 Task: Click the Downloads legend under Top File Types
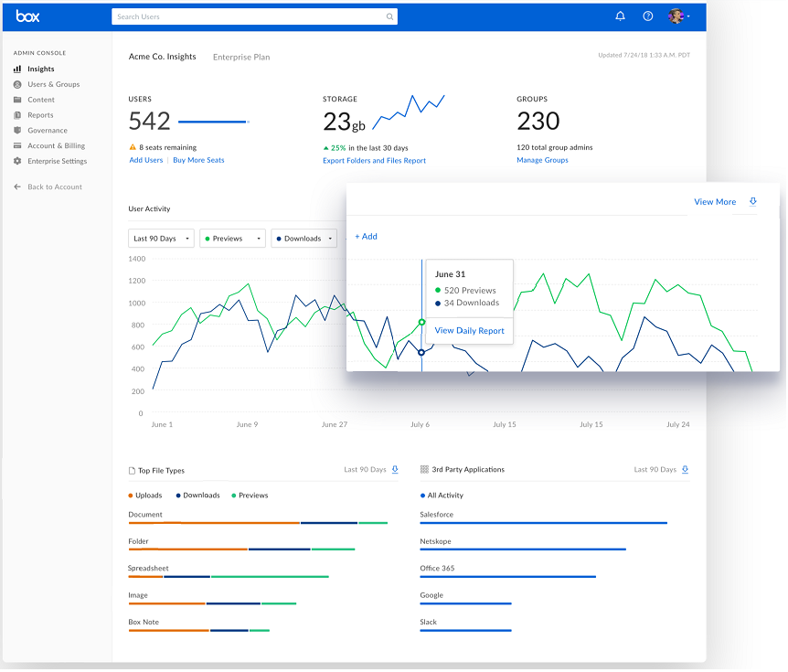pyautogui.click(x=198, y=495)
